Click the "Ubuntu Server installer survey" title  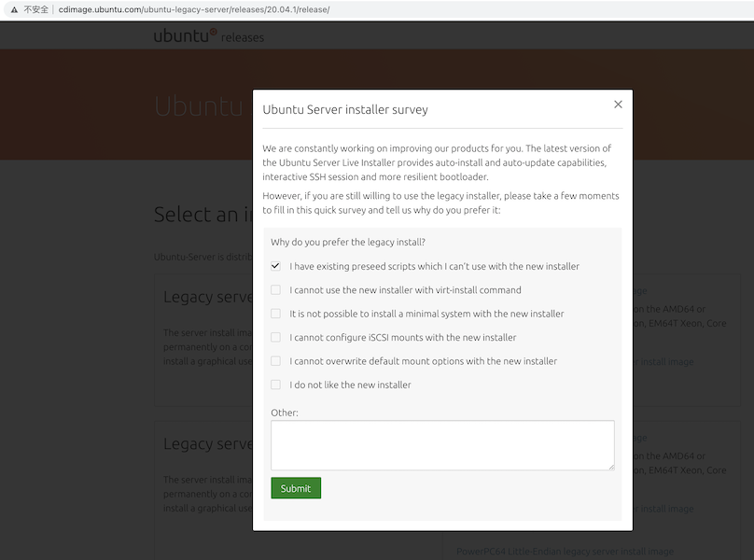click(345, 109)
